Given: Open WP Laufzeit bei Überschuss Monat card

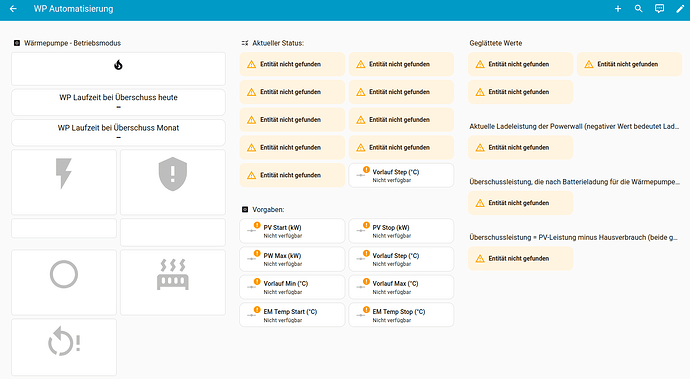Looking at the screenshot, I should click(x=118, y=132).
